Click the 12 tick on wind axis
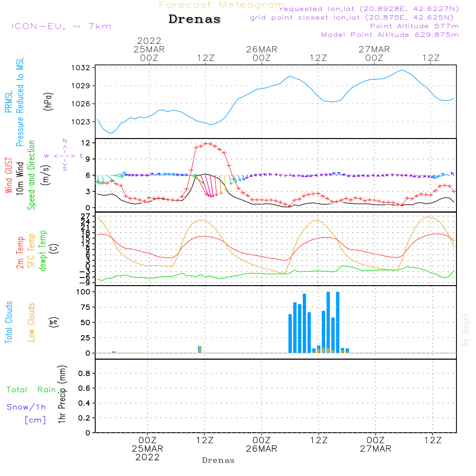476x476 pixels. [86, 143]
